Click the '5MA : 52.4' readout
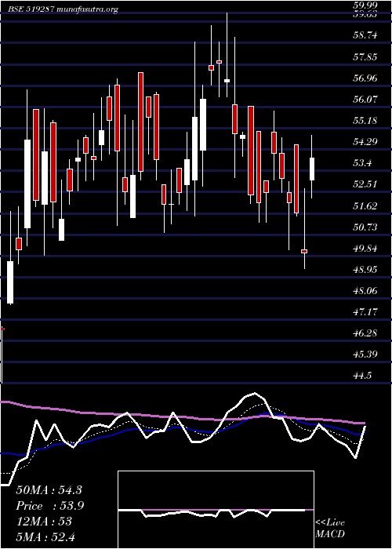This screenshot has width=392, height=549. (45, 537)
